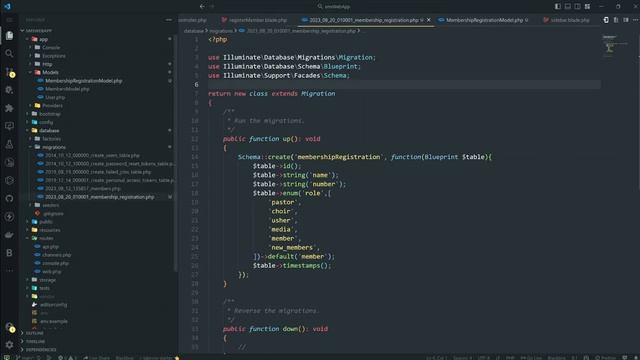Go back with the left arrow in title bar

point(202,6)
